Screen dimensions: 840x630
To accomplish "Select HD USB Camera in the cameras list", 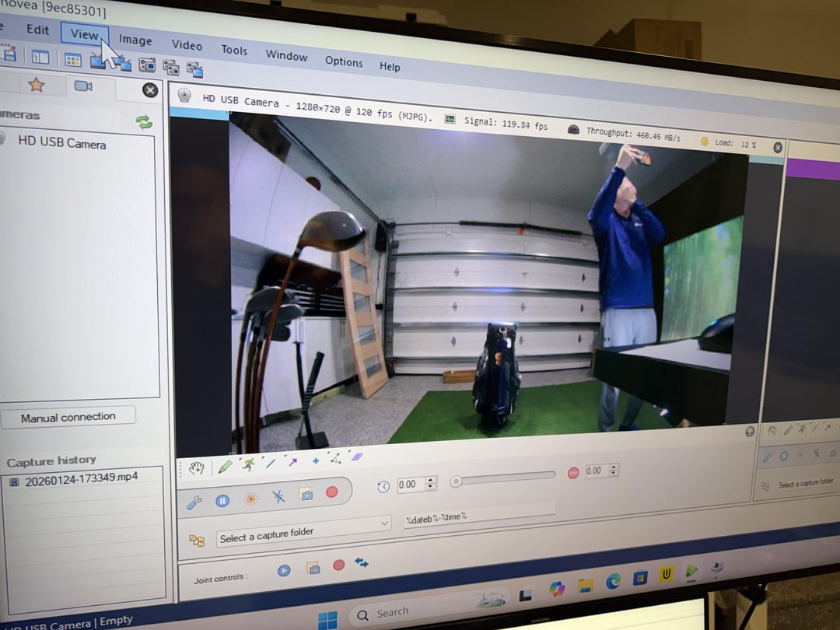I will coord(61,143).
